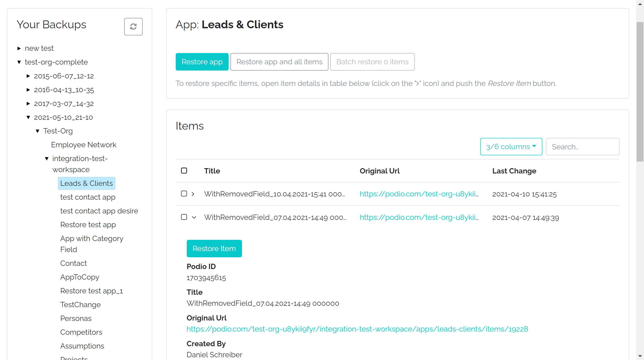Click Restore app and all items
This screenshot has width=644, height=360.
click(279, 62)
